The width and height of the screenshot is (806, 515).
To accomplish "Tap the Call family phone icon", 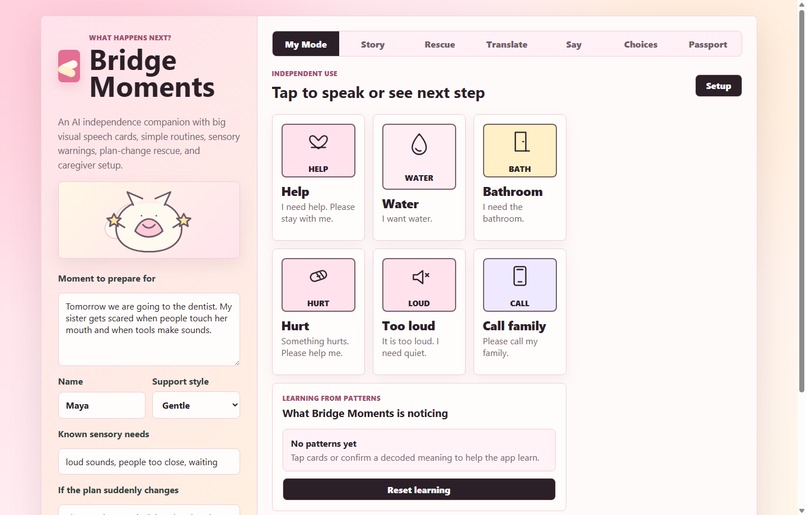I will [x=520, y=276].
